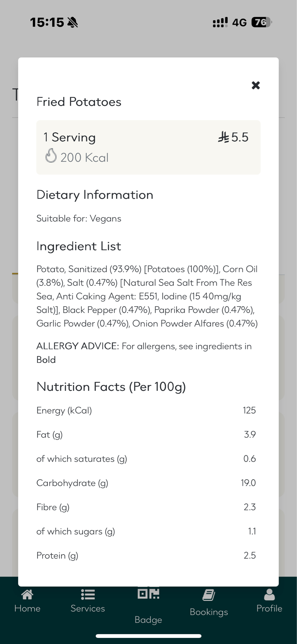297x644 pixels.
Task: Tap the Badge QR code icon
Action: [x=148, y=593]
